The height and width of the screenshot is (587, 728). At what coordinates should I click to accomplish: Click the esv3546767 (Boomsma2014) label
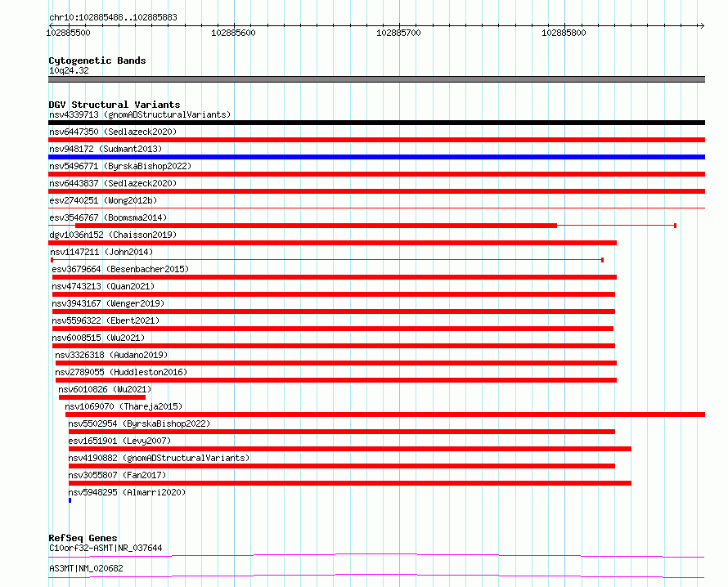(x=108, y=217)
